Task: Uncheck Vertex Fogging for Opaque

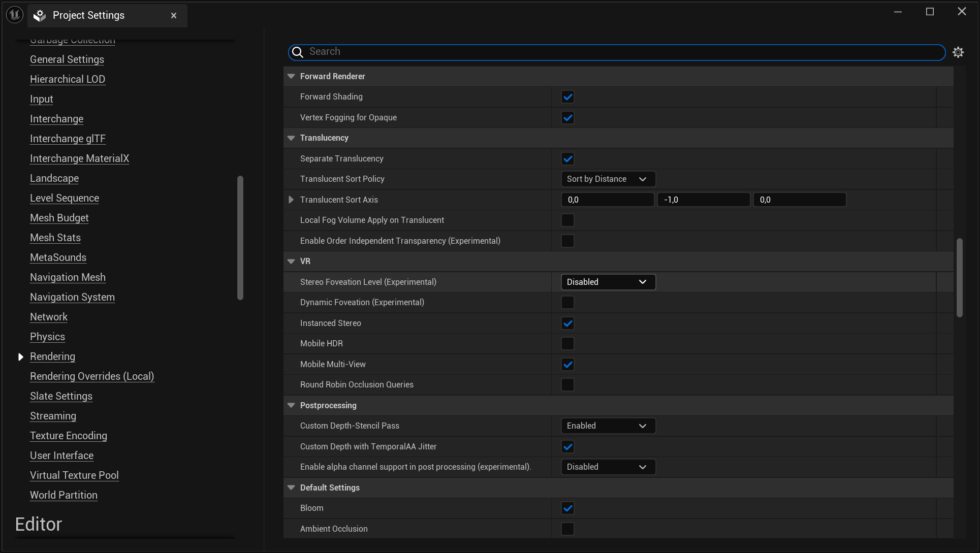Action: 567,117
